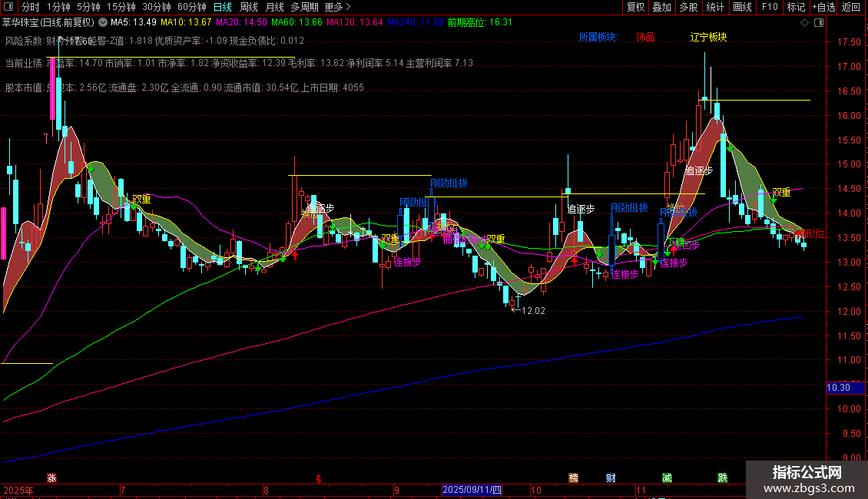This screenshot has height=499, width=868.
Task: Click the 前期高位: 16.31 label
Action: pos(480,23)
